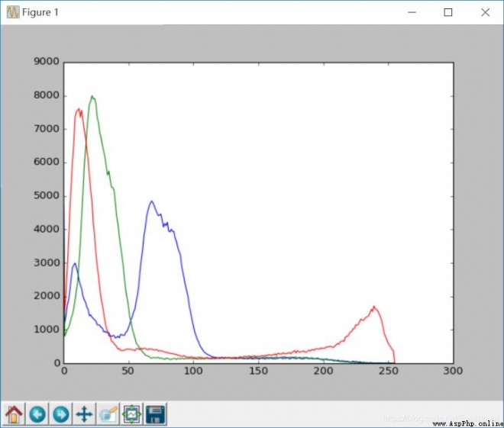Image resolution: width=504 pixels, height=428 pixels.
Task: Click the red curve peak near 7600
Action: click(79, 109)
